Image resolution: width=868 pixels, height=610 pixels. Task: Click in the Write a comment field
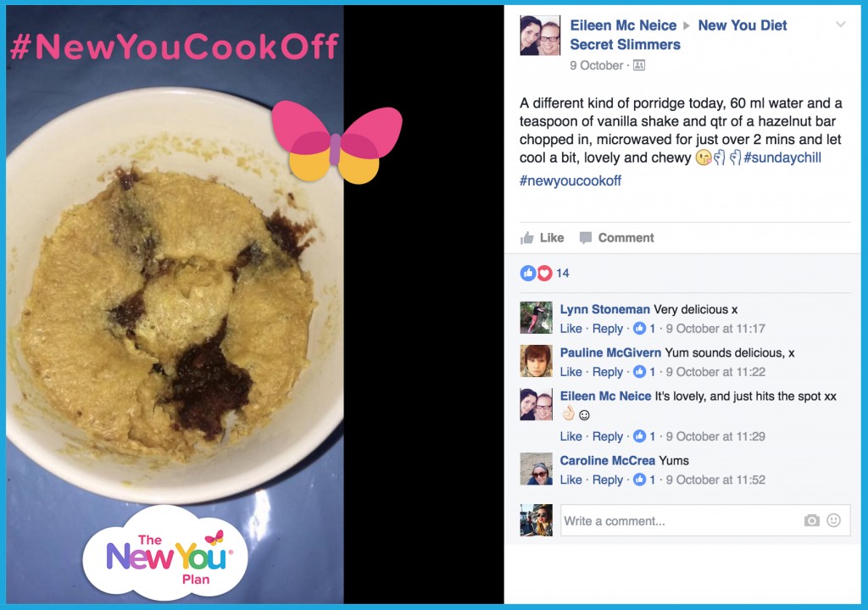point(705,520)
